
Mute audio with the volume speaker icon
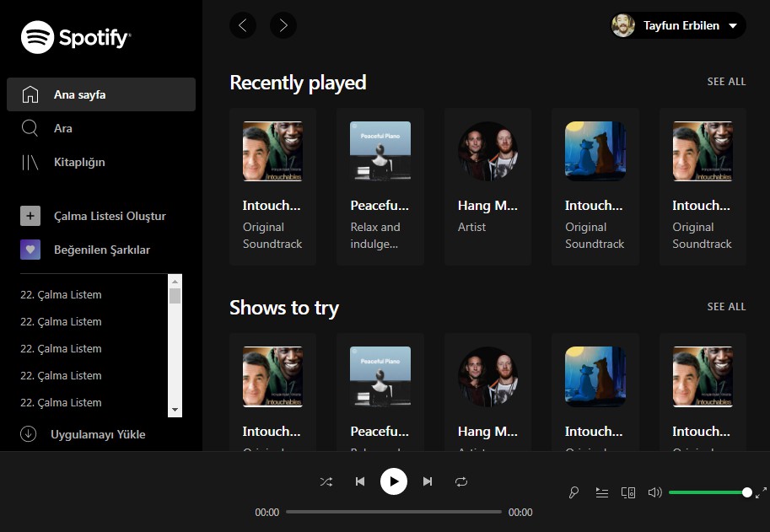(x=654, y=492)
